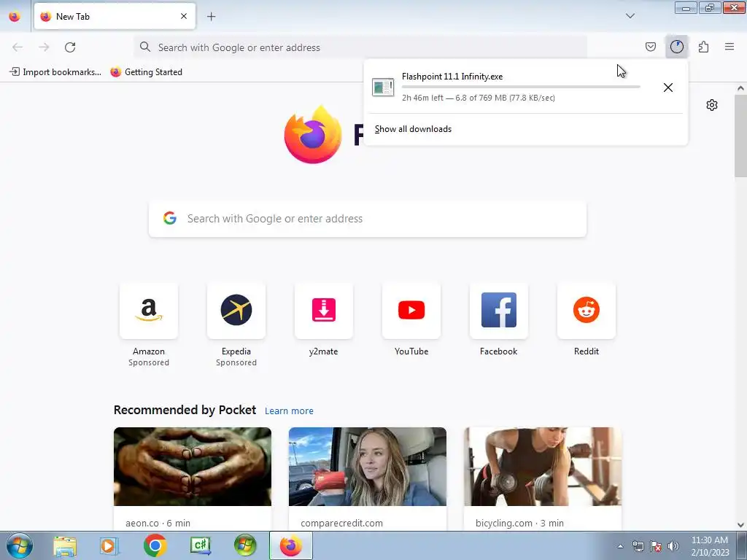The height and width of the screenshot is (560, 747).
Task: Focus the address bar search field
Action: (360, 47)
